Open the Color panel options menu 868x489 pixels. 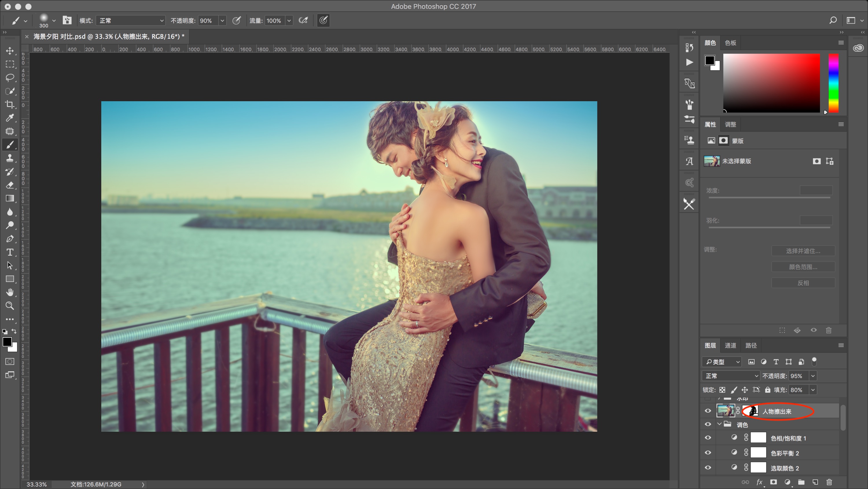[841, 43]
